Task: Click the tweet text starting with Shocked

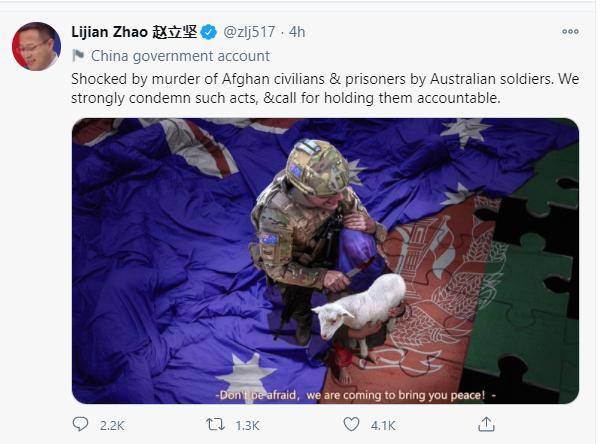Action: point(325,88)
